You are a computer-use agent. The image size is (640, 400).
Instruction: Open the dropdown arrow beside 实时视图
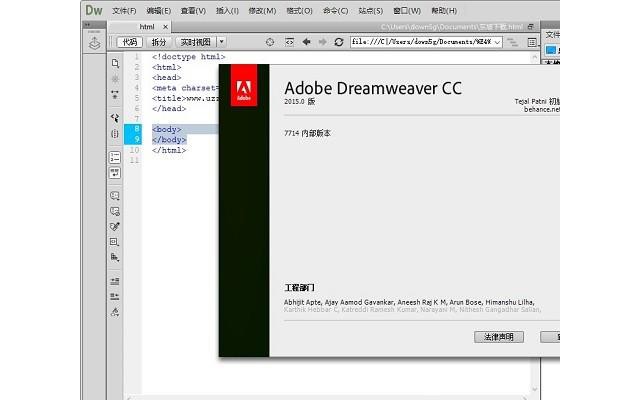point(222,42)
